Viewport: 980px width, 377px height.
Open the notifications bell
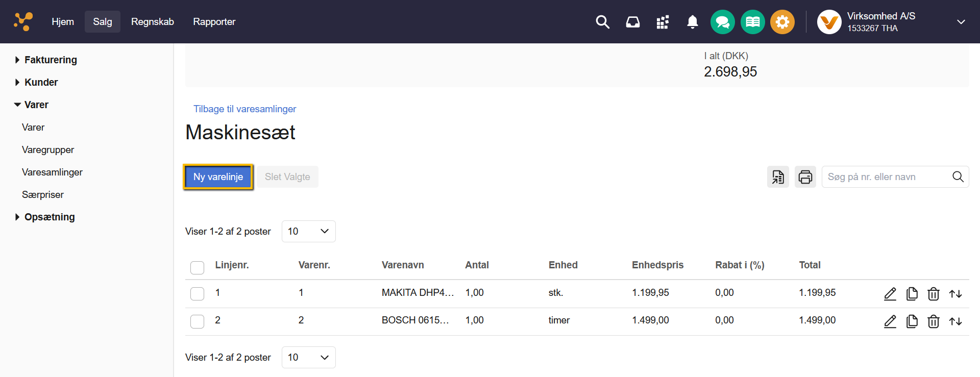coord(692,22)
